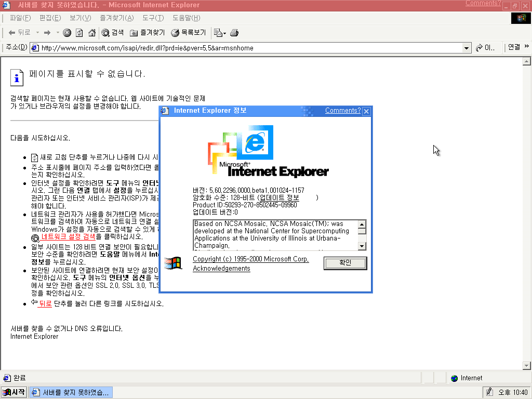Screen dimensions: 532x399
Task: Click the Windows throbber logo icon
Action: [x=521, y=18]
